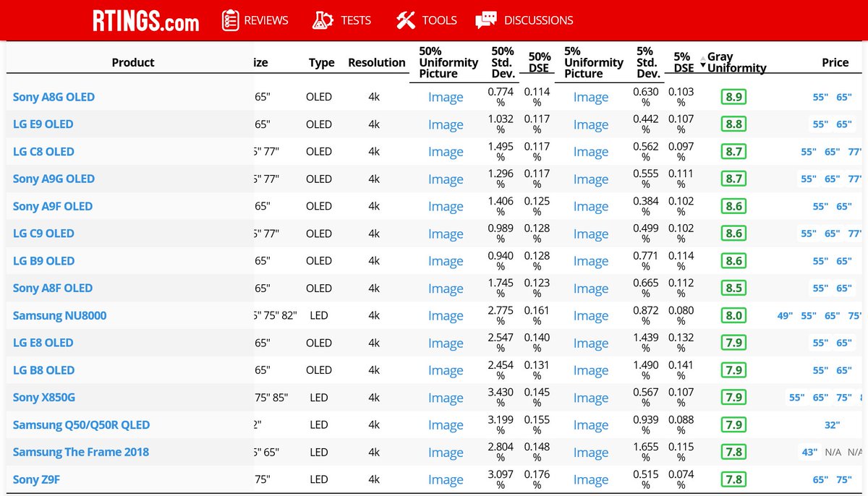Click Samsung NU8000 8.0 score badge
Image resolution: width=868 pixels, height=496 pixels.
[733, 315]
